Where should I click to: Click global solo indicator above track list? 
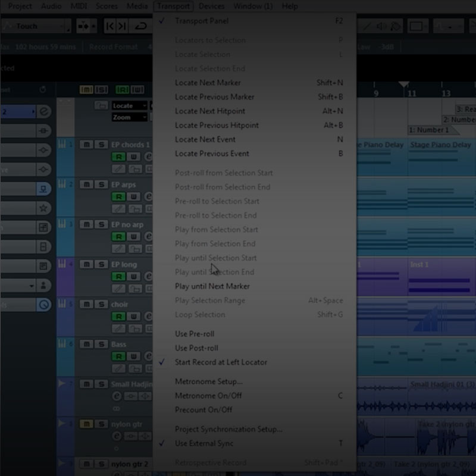101,90
